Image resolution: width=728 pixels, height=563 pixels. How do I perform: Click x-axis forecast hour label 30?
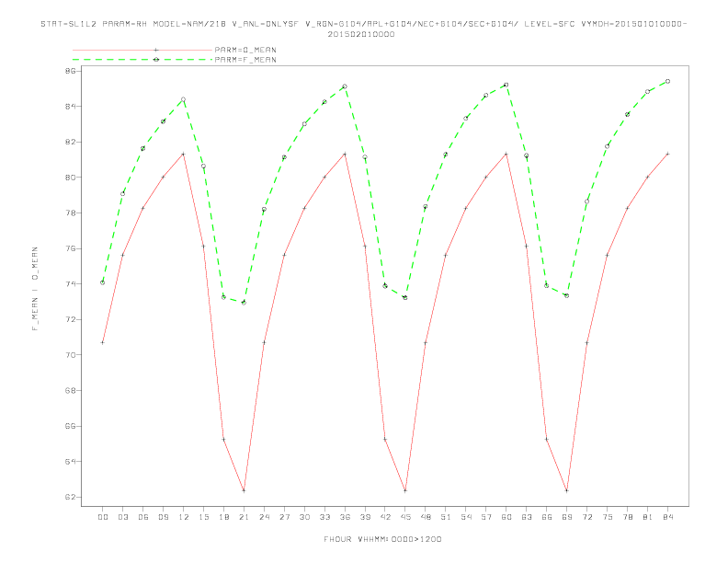(x=304, y=517)
